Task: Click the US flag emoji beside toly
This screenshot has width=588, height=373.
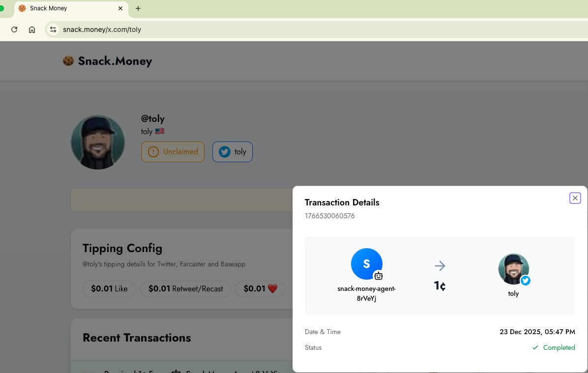Action: (x=160, y=131)
